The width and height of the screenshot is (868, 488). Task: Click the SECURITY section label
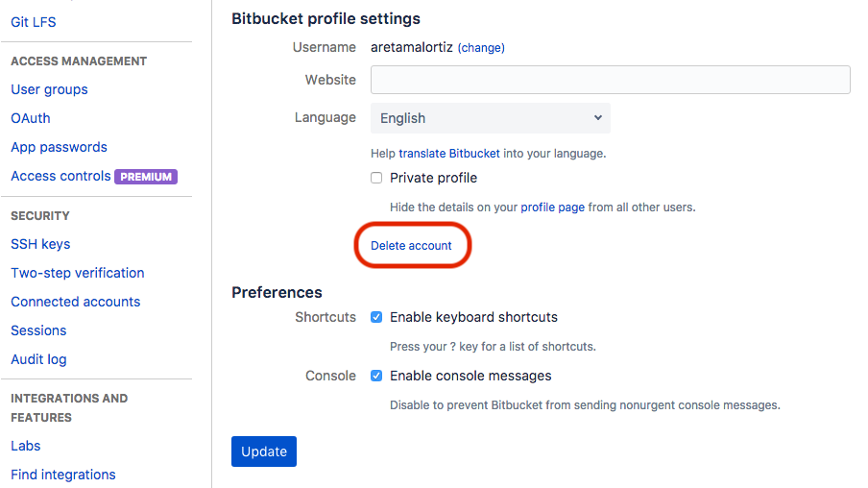coord(40,215)
